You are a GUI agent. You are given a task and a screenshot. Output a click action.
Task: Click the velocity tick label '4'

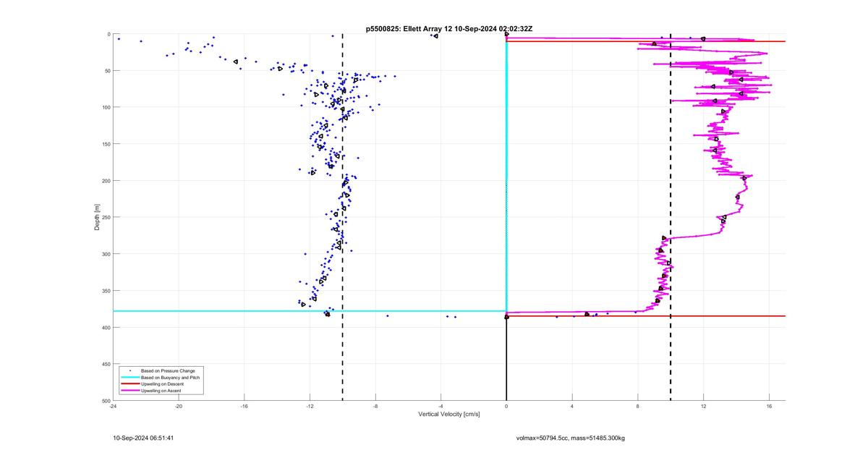(x=572, y=407)
